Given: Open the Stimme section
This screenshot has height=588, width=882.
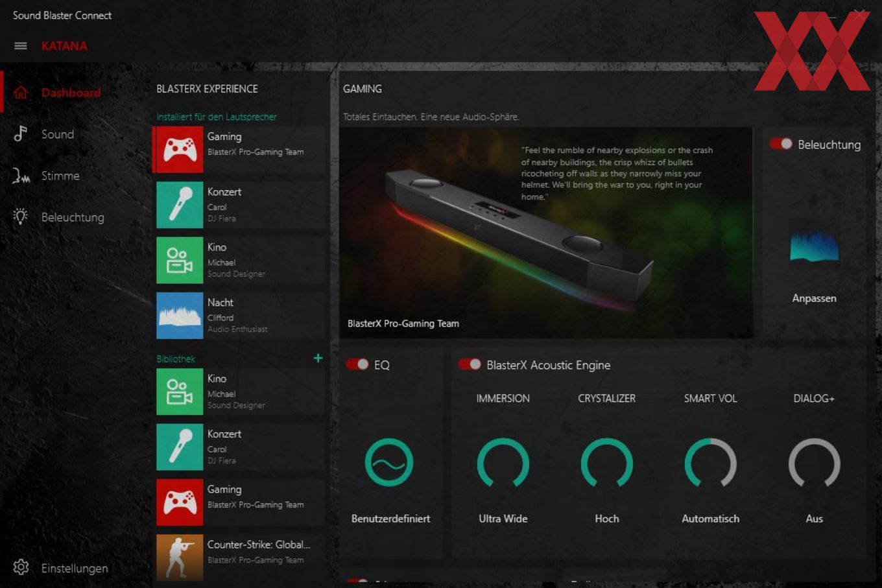Looking at the screenshot, I should [60, 176].
